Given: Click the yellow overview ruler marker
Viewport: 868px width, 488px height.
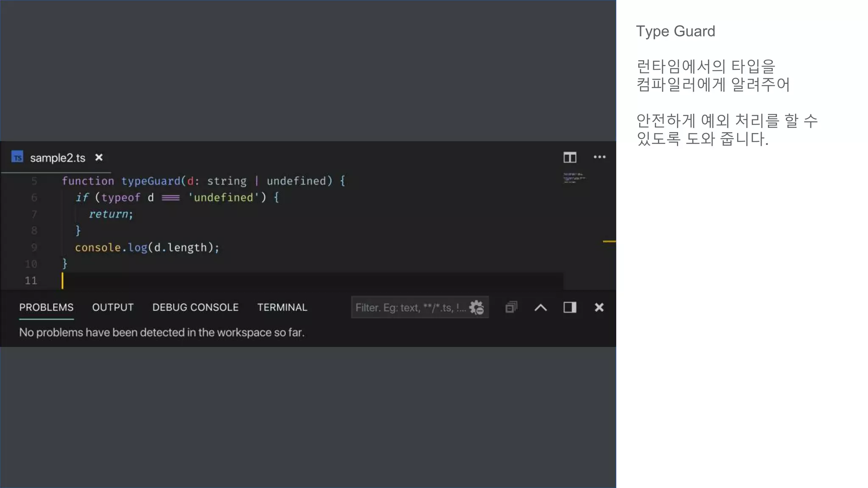Looking at the screenshot, I should click(x=609, y=241).
